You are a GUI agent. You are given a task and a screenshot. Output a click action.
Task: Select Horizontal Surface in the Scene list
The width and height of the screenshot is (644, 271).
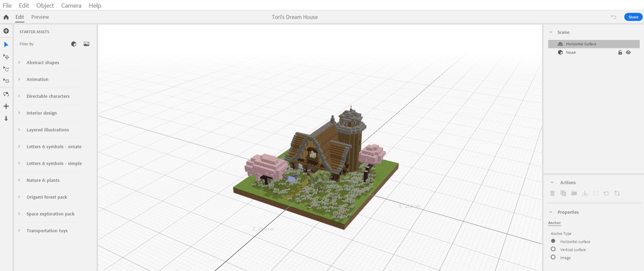coord(581,44)
